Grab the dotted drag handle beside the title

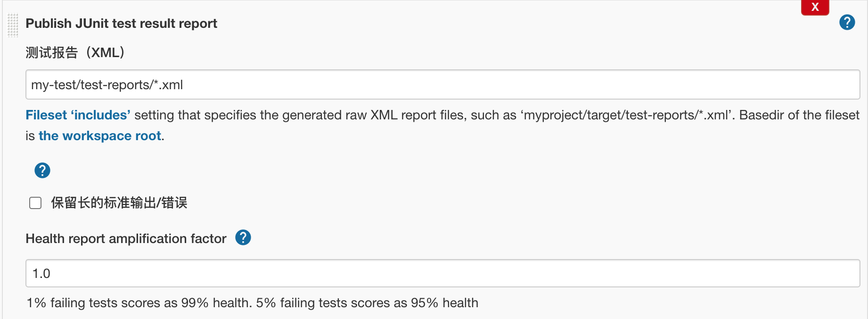tap(13, 25)
